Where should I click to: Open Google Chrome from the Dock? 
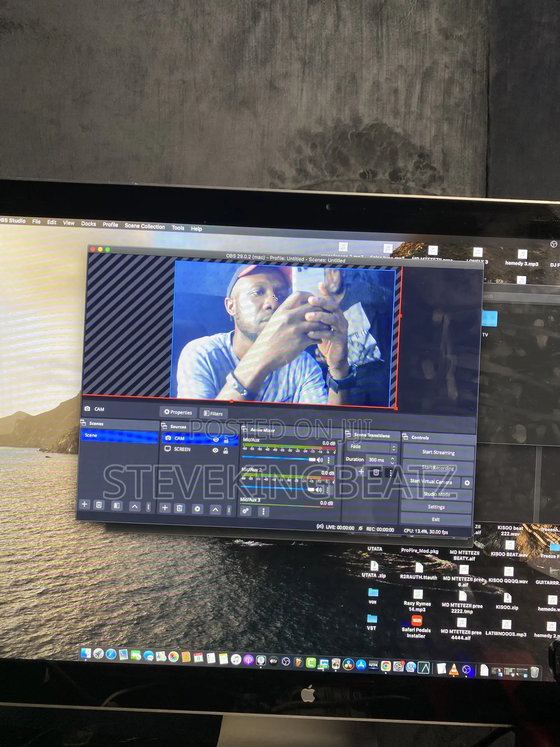click(386, 666)
